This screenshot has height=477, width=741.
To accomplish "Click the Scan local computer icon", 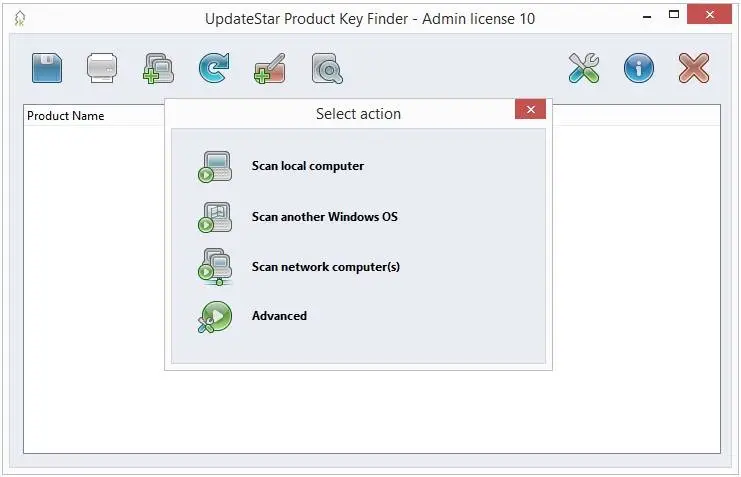I will tap(215, 166).
